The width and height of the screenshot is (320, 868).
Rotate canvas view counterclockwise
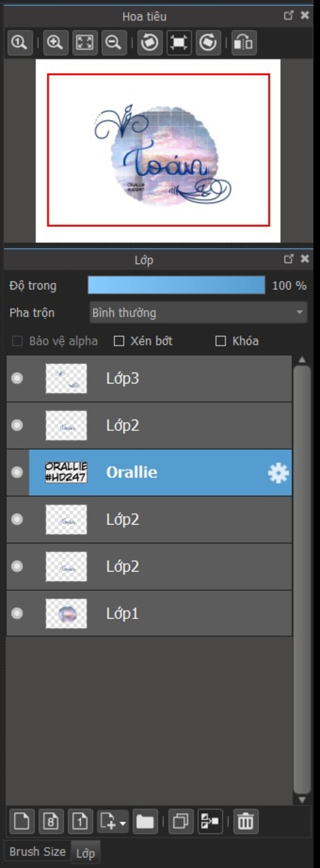[x=150, y=42]
